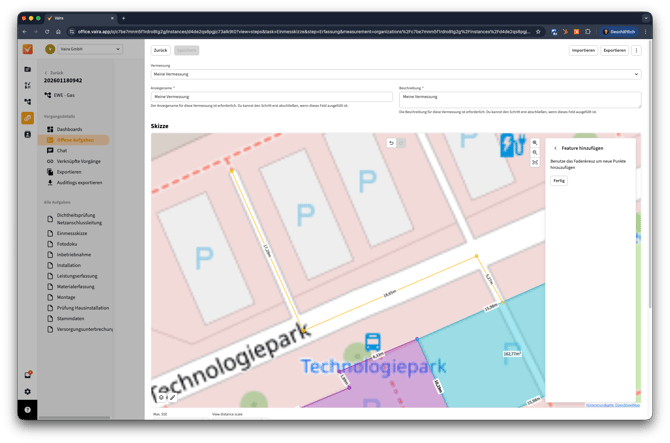Click the pencil edit tool on map

[x=172, y=398]
